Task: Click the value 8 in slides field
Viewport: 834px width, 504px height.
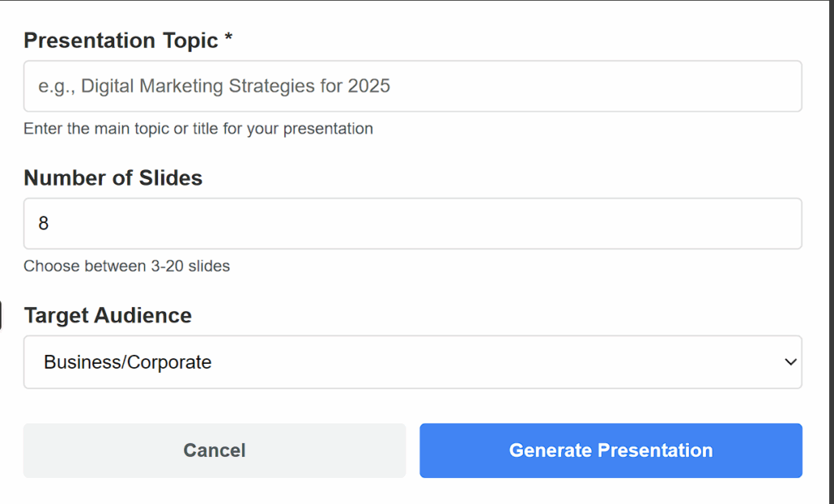Action: (44, 224)
